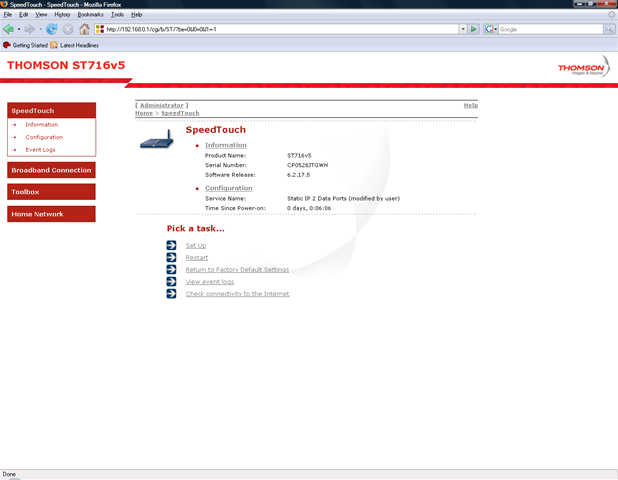Click the green Go arrow button
The image size is (618, 480).
[474, 29]
